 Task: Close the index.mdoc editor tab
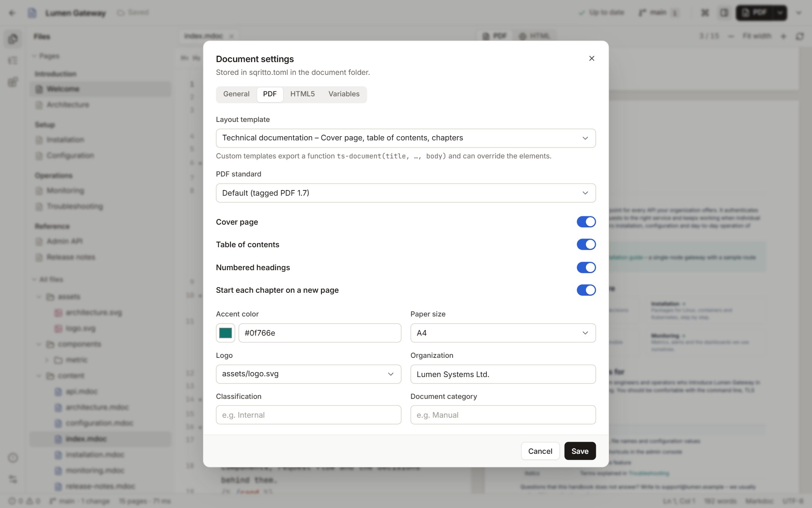(x=232, y=36)
